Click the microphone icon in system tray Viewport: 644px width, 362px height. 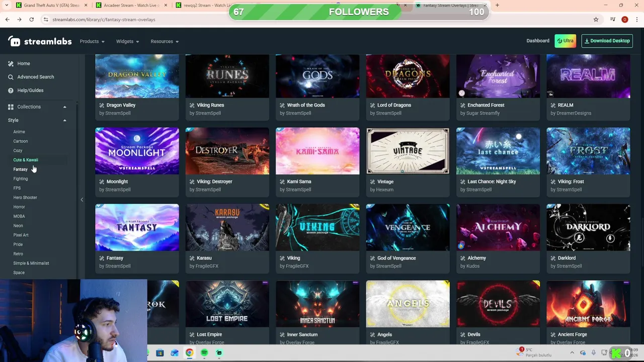(594, 353)
